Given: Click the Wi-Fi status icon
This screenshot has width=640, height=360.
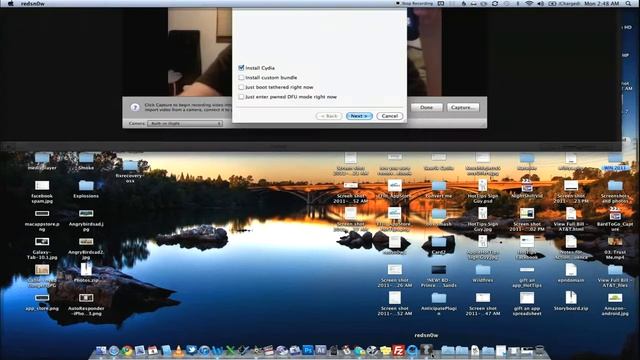Looking at the screenshot, I should [529, 3].
